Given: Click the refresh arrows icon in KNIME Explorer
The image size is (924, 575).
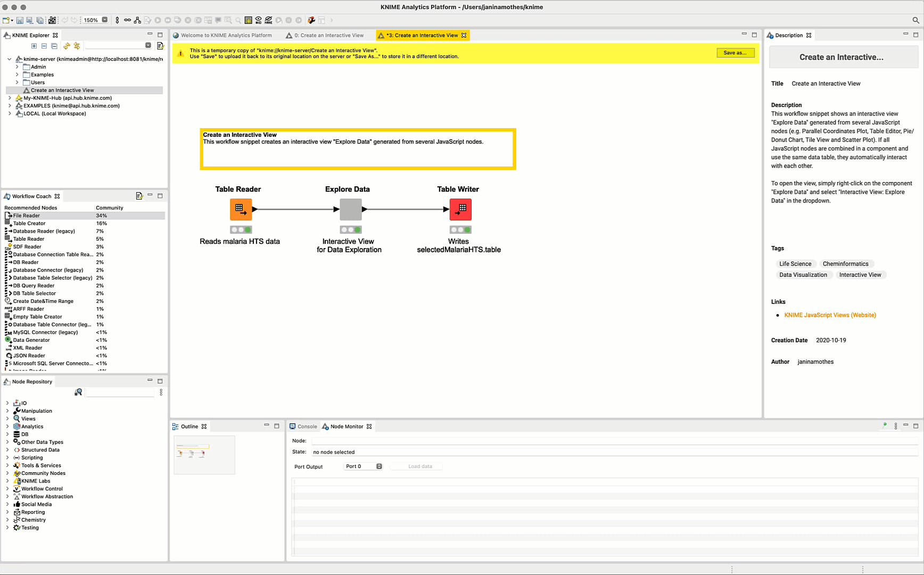Looking at the screenshot, I should click(67, 46).
